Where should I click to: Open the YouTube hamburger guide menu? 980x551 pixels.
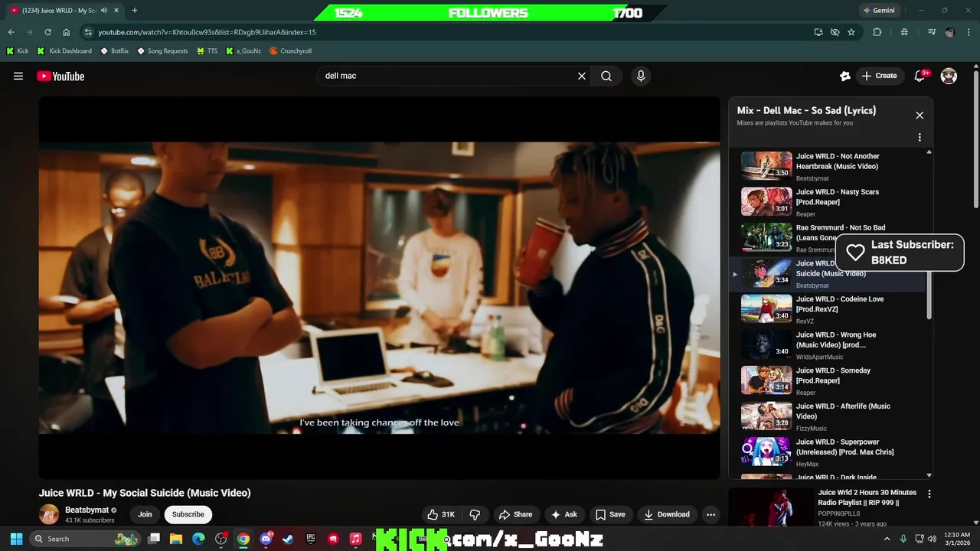point(18,76)
